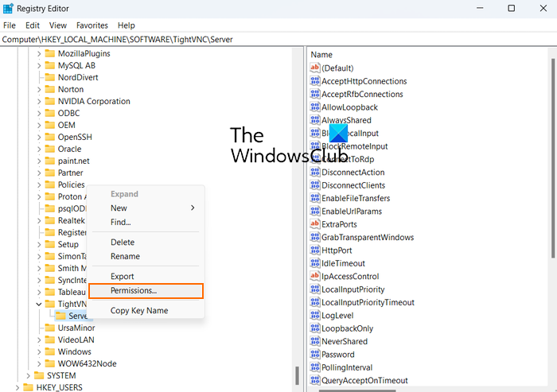Click the ExtraPorts string icon
Image resolution: width=557 pixels, height=392 pixels.
click(x=315, y=224)
